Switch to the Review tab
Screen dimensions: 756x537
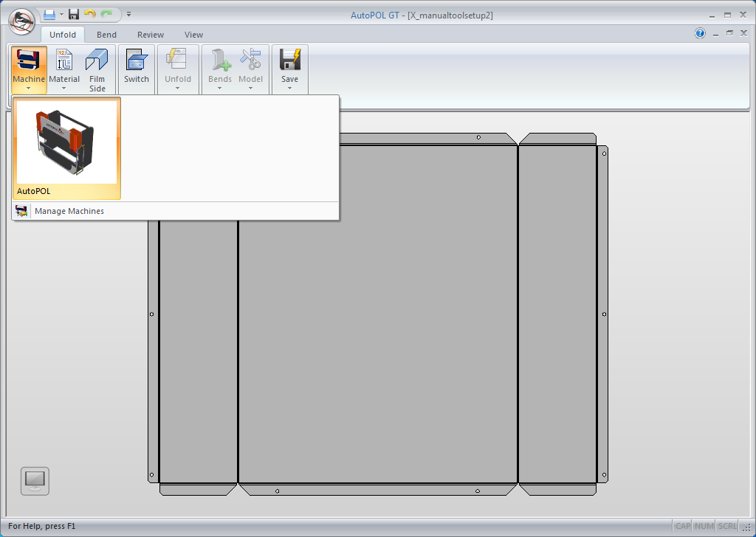click(151, 35)
